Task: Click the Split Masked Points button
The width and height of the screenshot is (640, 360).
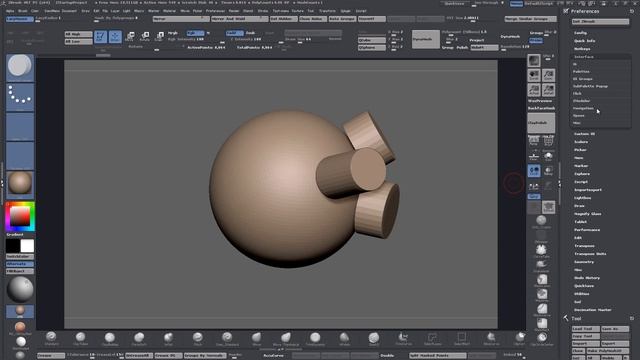Action: (438, 356)
